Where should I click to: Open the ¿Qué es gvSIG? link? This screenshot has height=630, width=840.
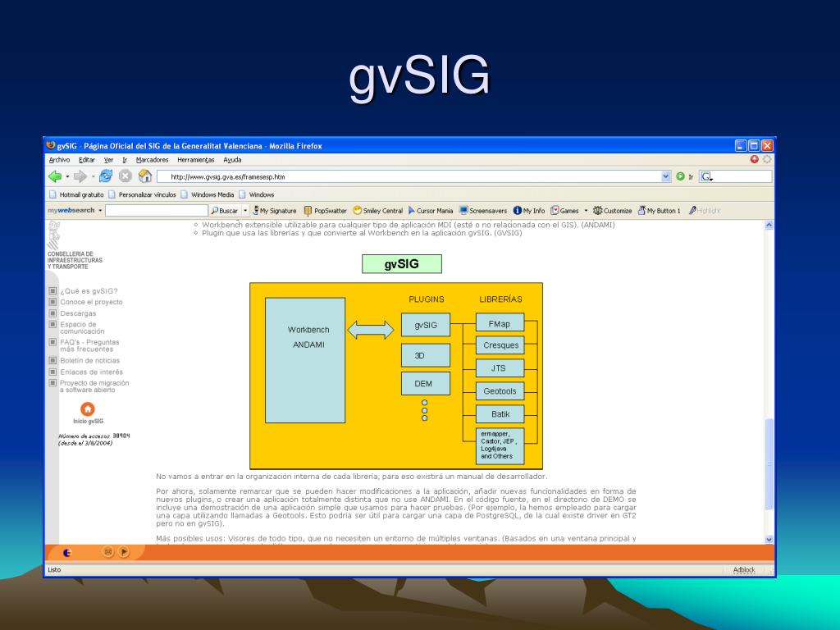pyautogui.click(x=89, y=291)
